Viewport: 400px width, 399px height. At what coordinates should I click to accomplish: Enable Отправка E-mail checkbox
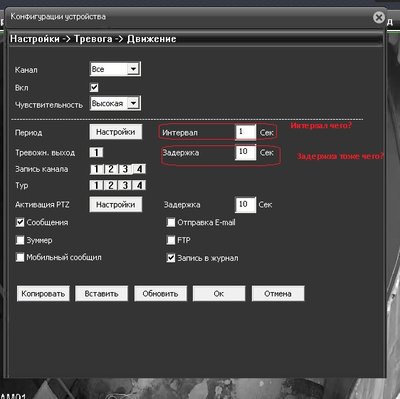171,222
